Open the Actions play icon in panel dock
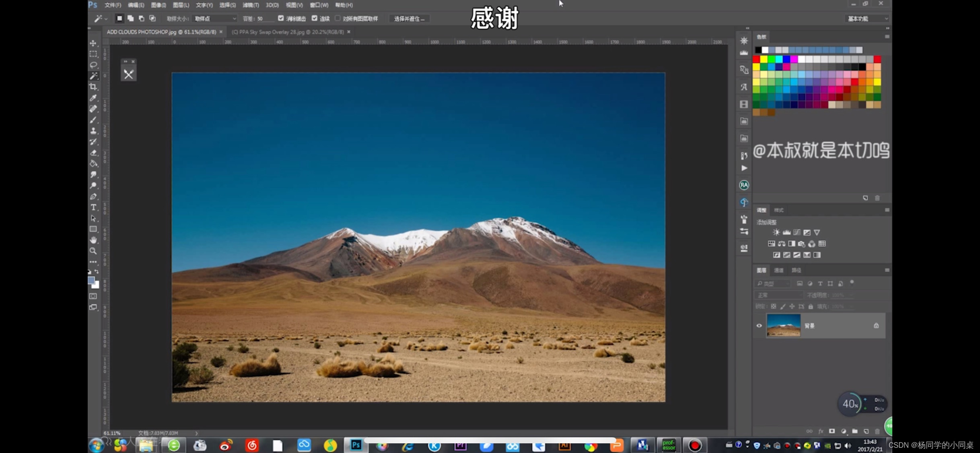Screen dimensions: 980x453 tap(744, 168)
